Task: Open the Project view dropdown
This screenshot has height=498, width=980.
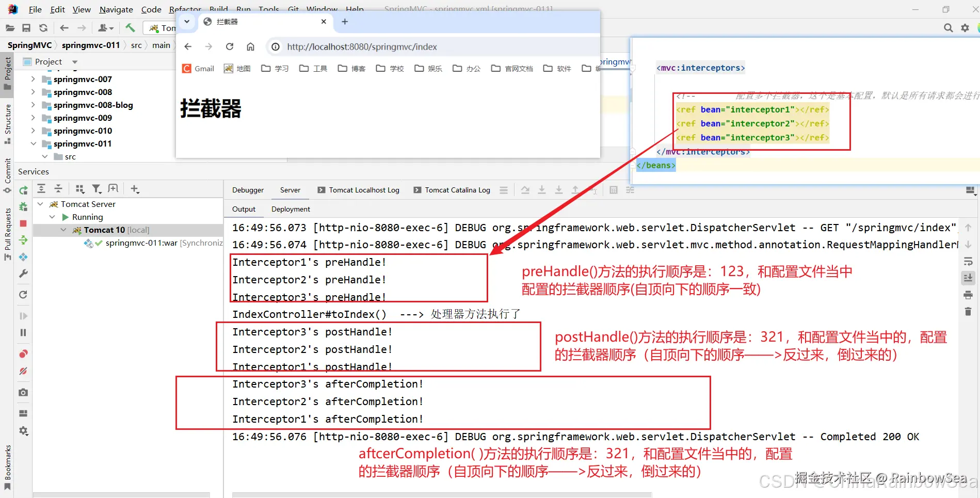Action: click(75, 62)
